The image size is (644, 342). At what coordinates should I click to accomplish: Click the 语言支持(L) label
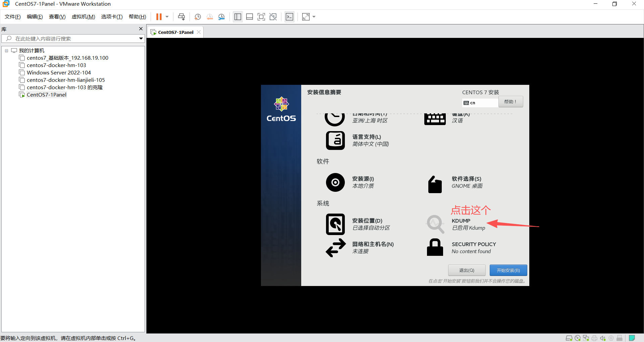click(x=367, y=137)
